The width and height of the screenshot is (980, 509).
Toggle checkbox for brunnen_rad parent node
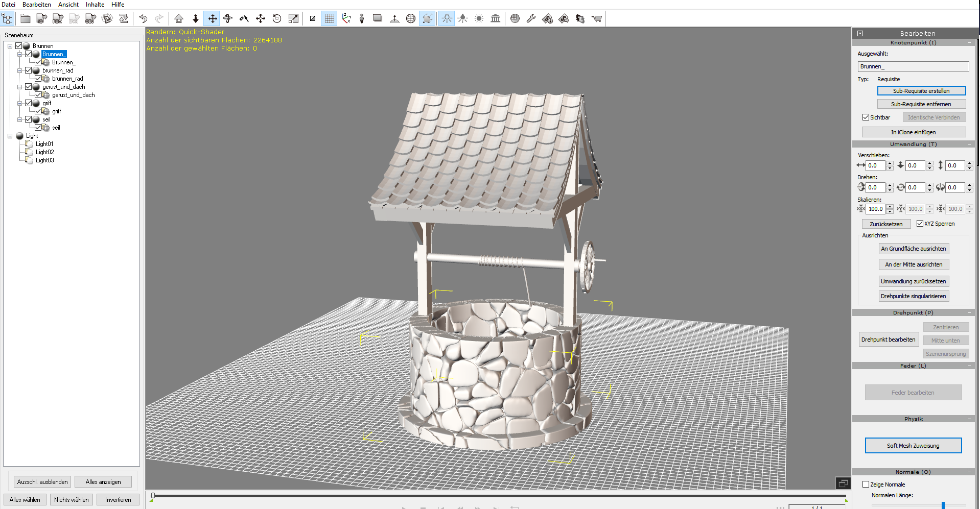[29, 70]
